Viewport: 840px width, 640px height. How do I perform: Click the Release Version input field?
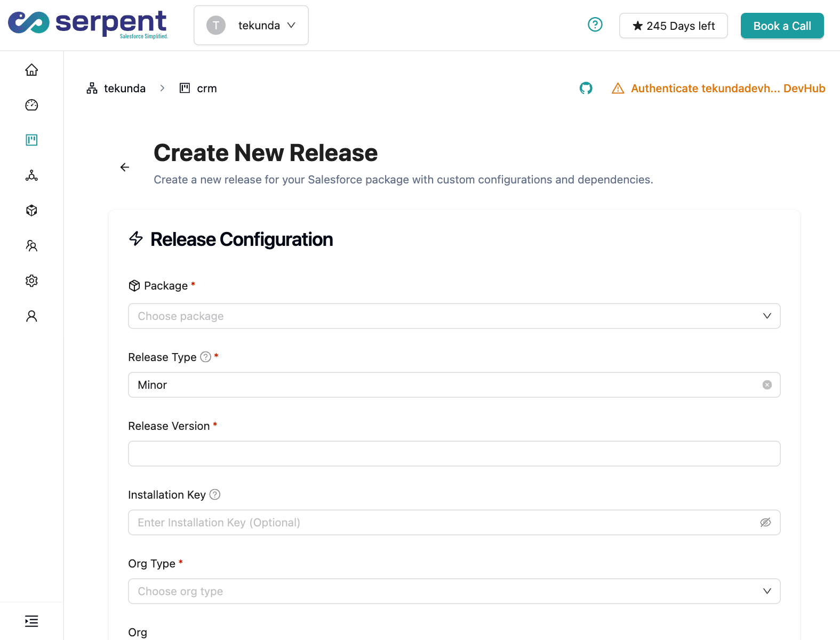point(454,454)
